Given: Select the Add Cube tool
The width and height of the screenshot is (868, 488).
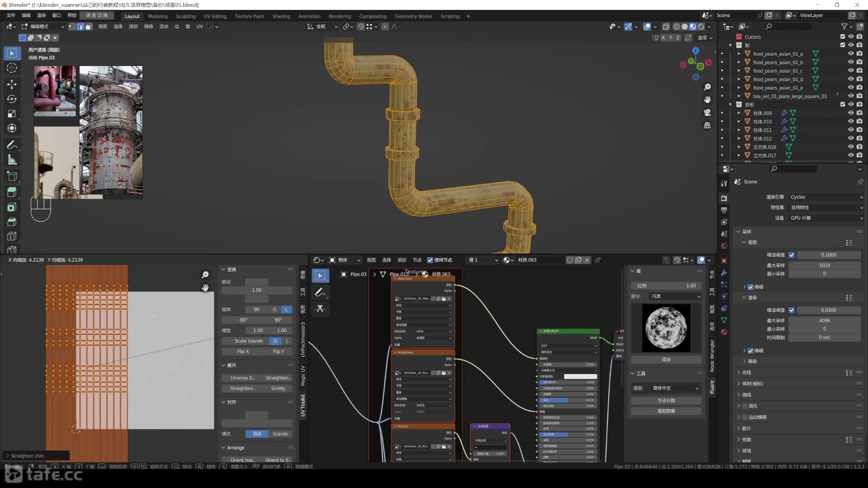Looking at the screenshot, I should pyautogui.click(x=12, y=176).
